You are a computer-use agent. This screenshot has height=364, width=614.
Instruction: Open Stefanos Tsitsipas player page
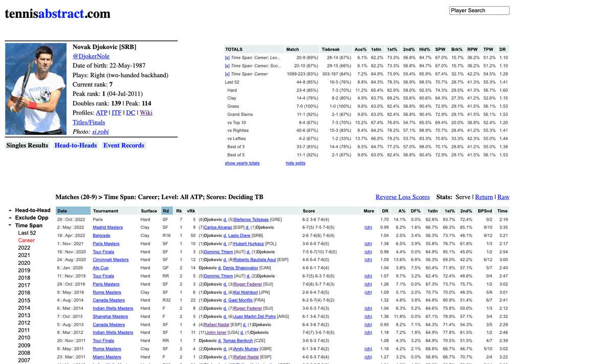[x=251, y=219]
